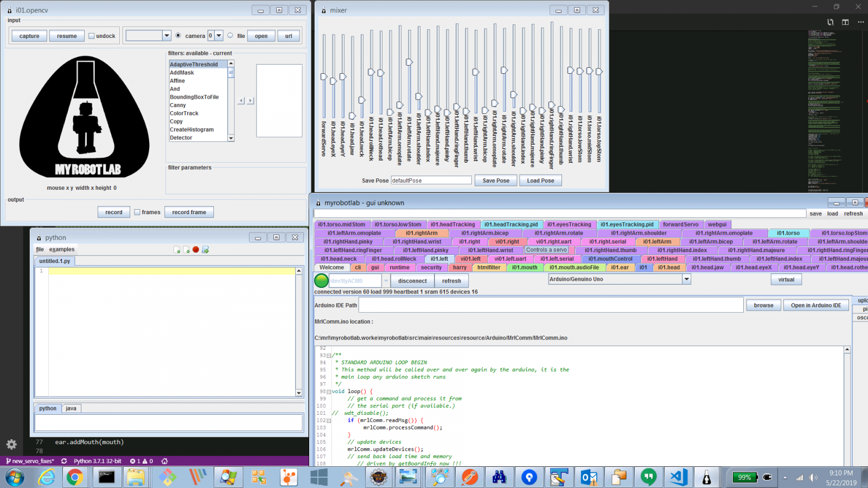Click the record frame button
This screenshot has height=488, width=868.
coord(189,212)
